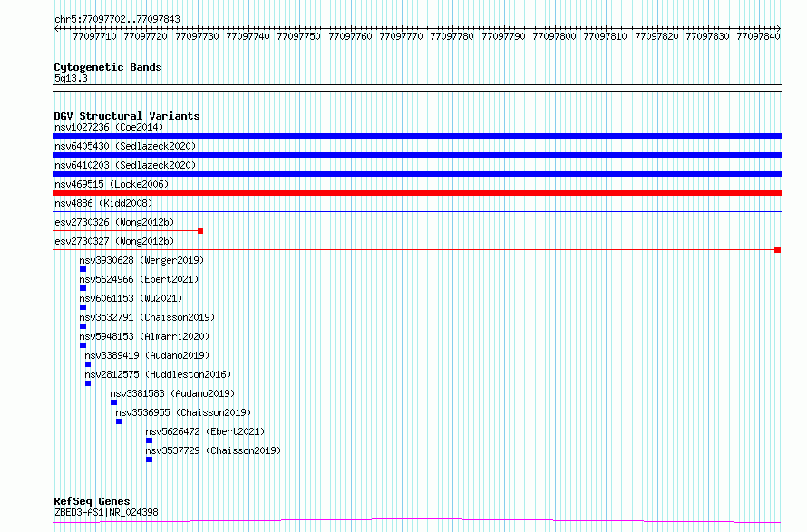Click ruler coordinate 77097740
807x532 pixels.
point(248,36)
